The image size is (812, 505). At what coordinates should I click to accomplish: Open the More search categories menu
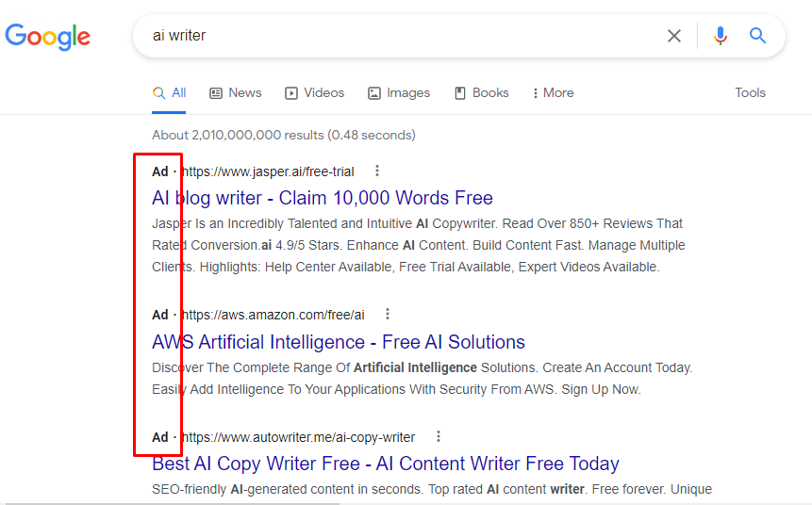coord(553,92)
